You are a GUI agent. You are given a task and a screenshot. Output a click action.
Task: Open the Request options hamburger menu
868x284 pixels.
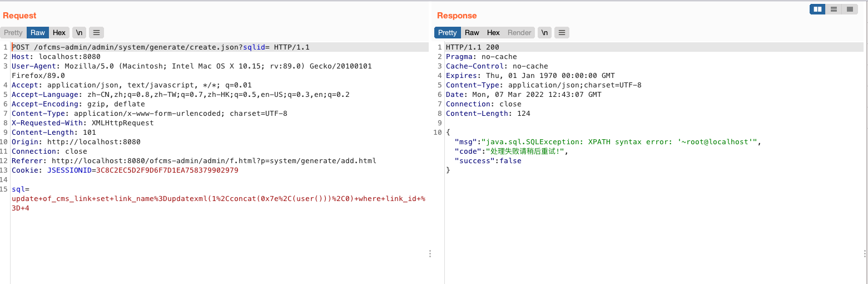pyautogui.click(x=96, y=33)
